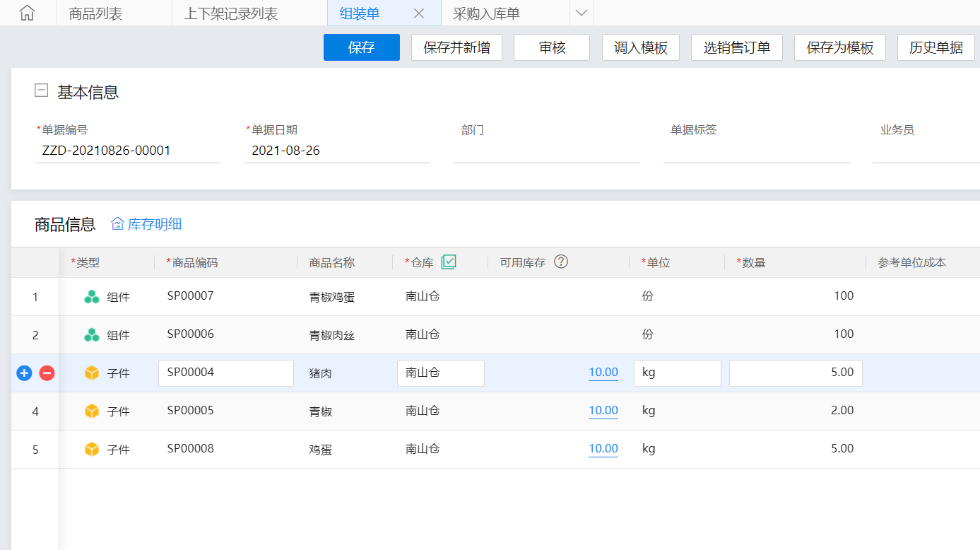Viewport: 980px width, 550px height.
Task: Open available stock 10.00 link for 青椒
Action: [603, 411]
